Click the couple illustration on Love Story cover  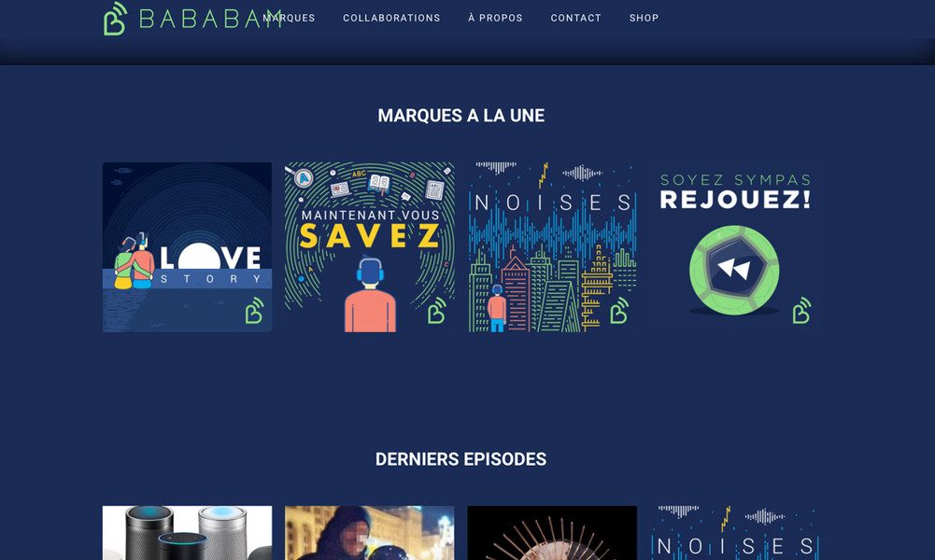pos(135,260)
